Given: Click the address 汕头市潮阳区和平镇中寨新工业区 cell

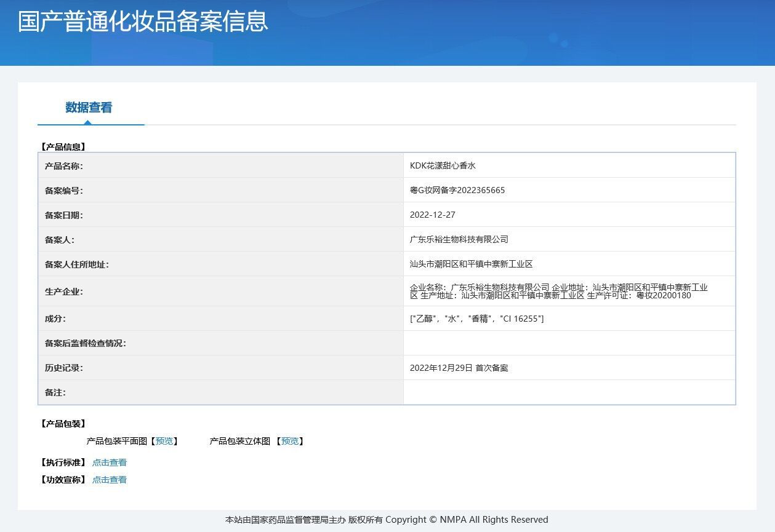Looking at the screenshot, I should click(x=569, y=264).
